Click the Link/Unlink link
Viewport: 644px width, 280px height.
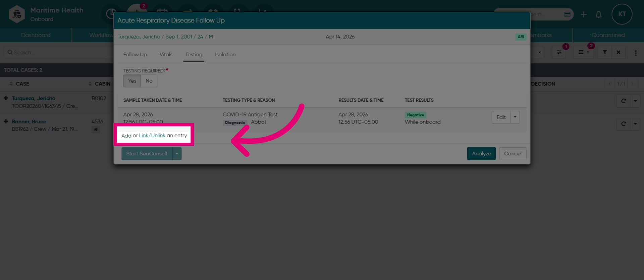(x=152, y=135)
